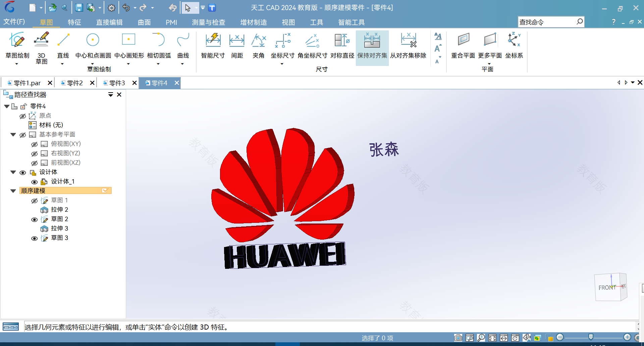Click the fit view icon in status bar
Screen dimensions: 644x346
[492, 338]
